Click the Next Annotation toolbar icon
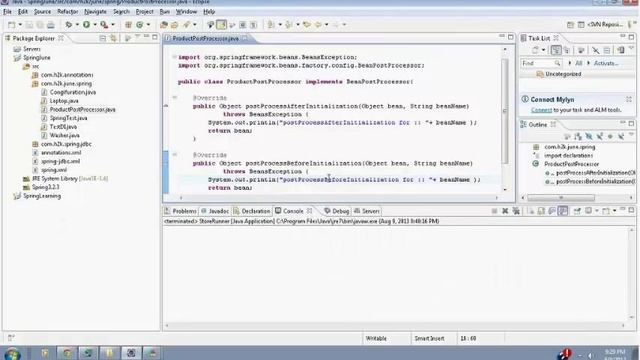 [x=271, y=25]
